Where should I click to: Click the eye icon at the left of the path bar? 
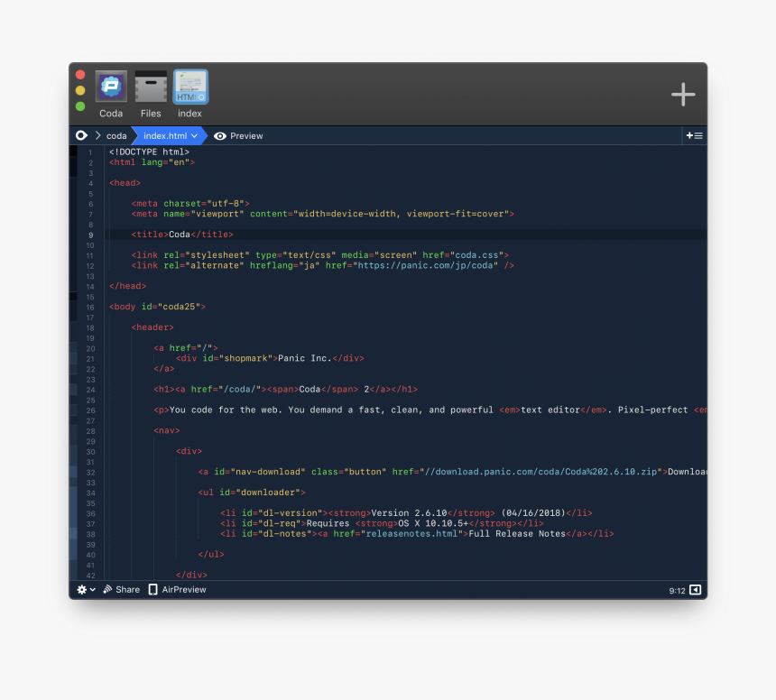[81, 135]
